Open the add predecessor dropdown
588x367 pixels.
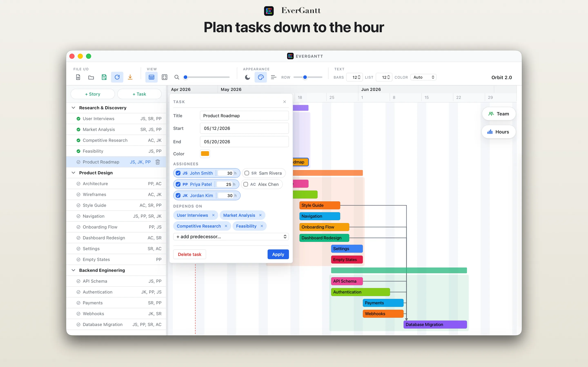231,237
